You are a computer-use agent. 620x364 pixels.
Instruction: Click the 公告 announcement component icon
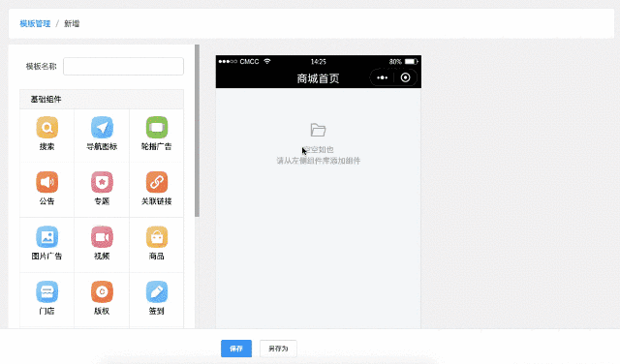(x=47, y=182)
